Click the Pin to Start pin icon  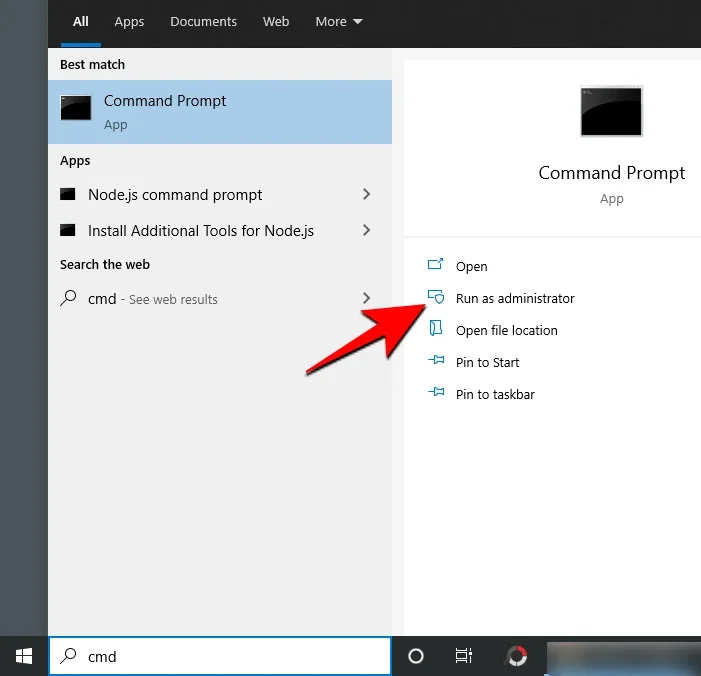click(x=435, y=362)
